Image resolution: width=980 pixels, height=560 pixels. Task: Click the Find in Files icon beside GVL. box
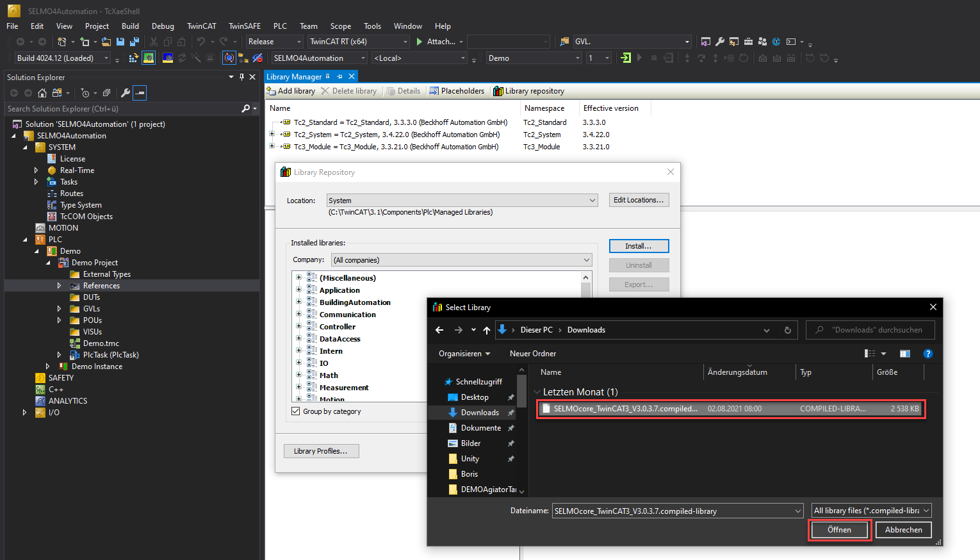[x=564, y=42]
